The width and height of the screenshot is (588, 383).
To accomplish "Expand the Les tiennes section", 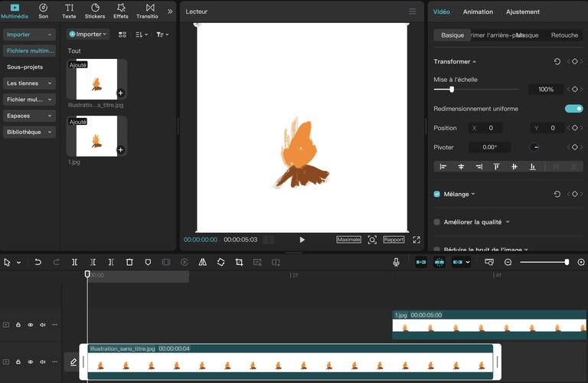I will coord(29,83).
